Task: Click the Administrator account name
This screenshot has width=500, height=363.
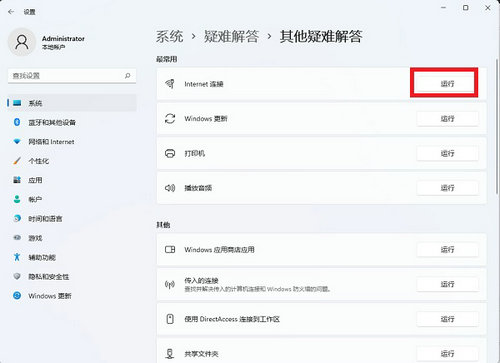Action: coord(63,39)
